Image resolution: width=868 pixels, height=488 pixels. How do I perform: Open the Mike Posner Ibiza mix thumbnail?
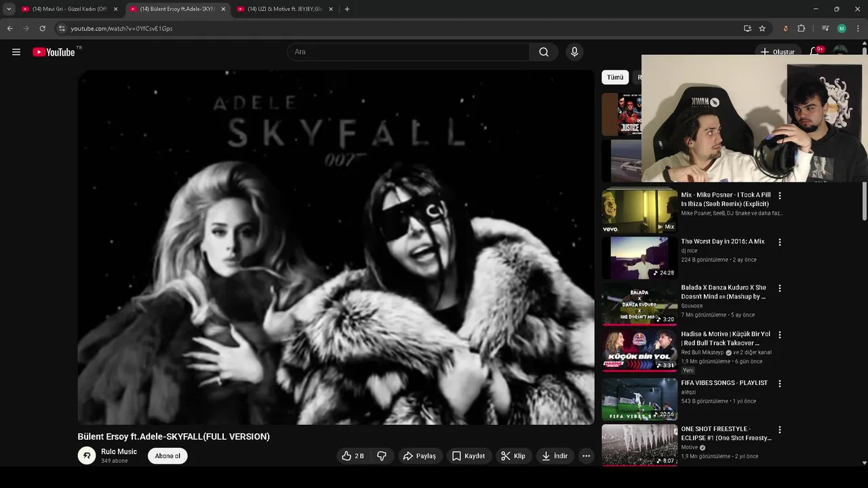pos(639,211)
